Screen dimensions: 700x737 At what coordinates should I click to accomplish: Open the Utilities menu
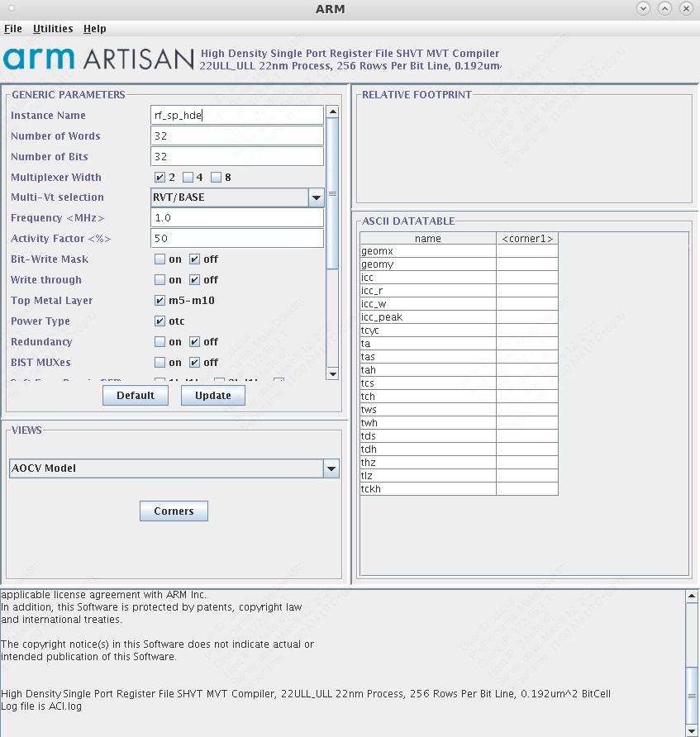pos(53,29)
